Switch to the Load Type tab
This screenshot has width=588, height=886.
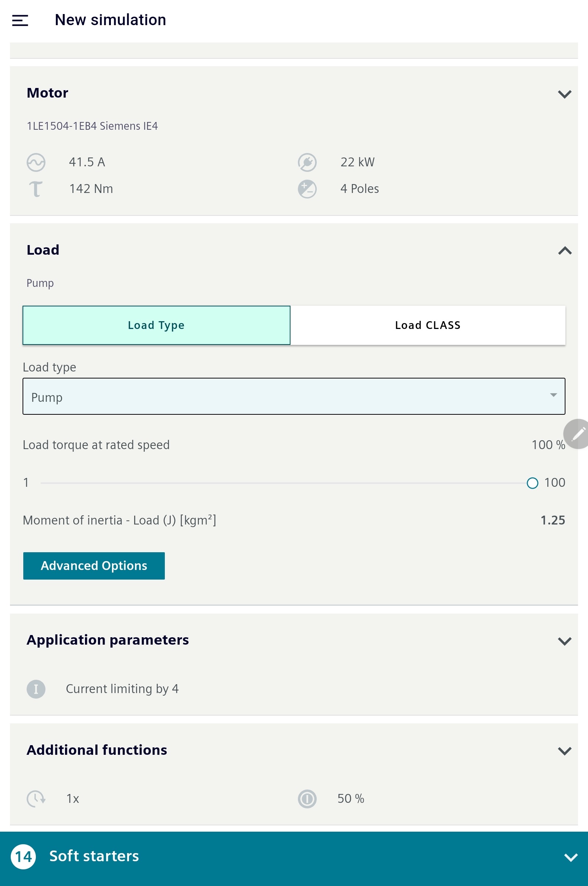coord(156,325)
